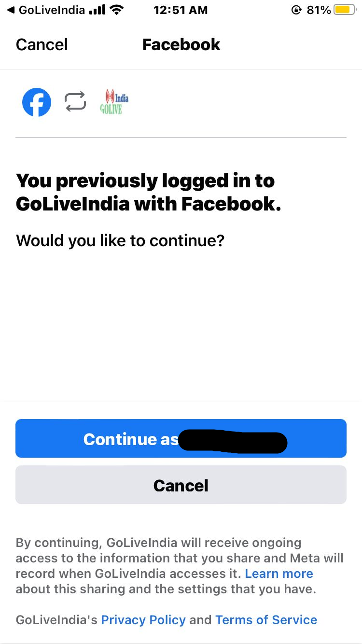Tap the back arrow to GoLiveIndia app
This screenshot has height=644, width=362.
tap(11, 10)
